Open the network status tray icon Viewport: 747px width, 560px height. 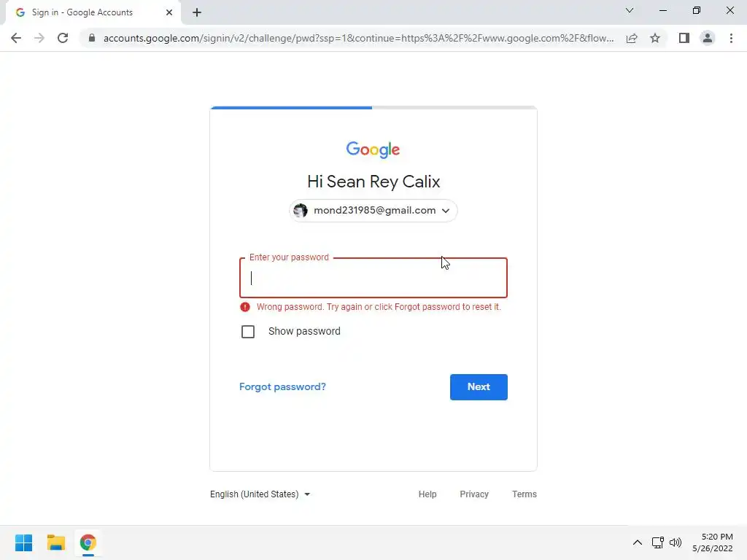[x=657, y=542]
